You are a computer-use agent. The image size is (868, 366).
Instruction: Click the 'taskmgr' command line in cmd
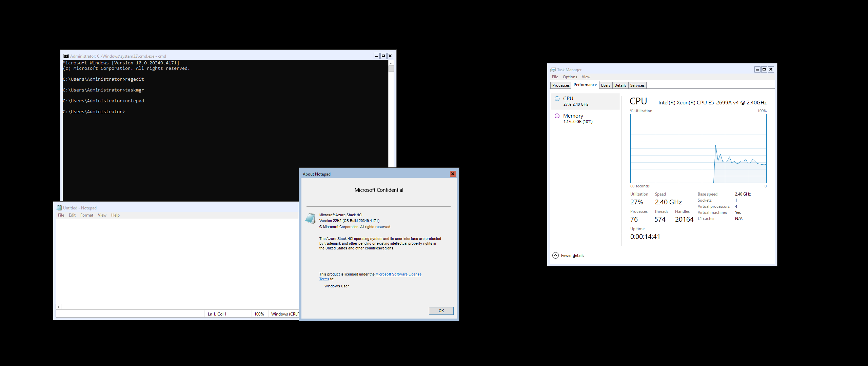(x=103, y=90)
